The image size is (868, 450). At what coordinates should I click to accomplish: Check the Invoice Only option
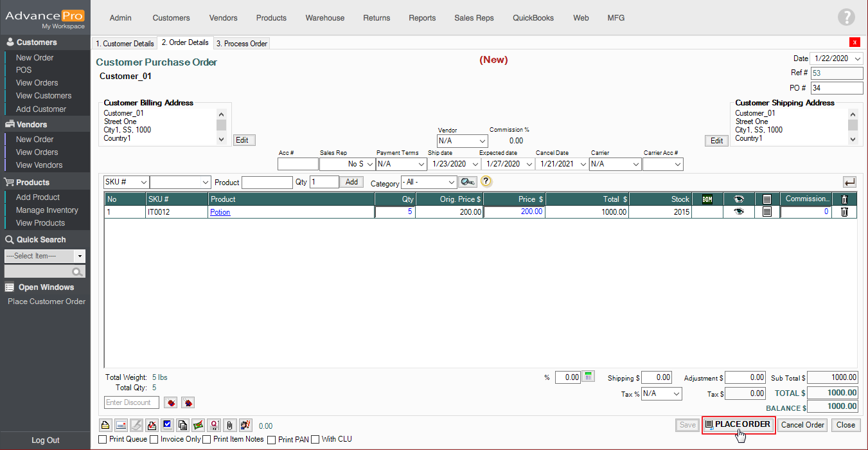click(154, 440)
